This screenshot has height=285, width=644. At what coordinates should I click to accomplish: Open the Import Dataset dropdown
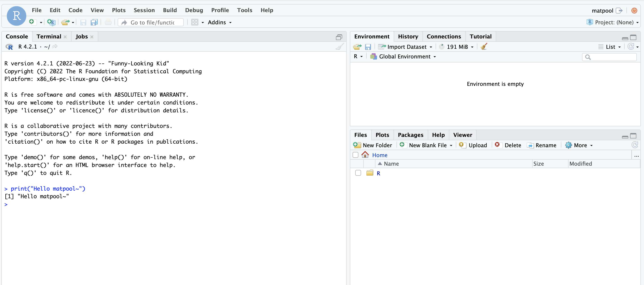(405, 47)
